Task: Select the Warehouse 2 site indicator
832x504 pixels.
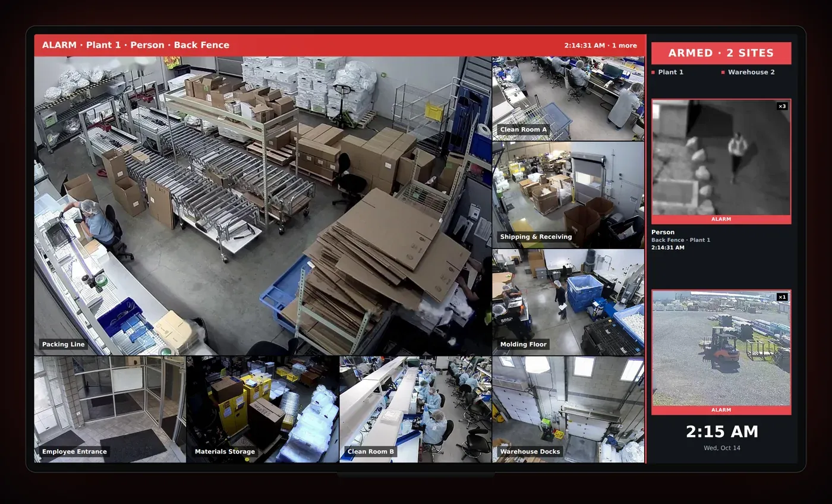Action: (x=748, y=72)
